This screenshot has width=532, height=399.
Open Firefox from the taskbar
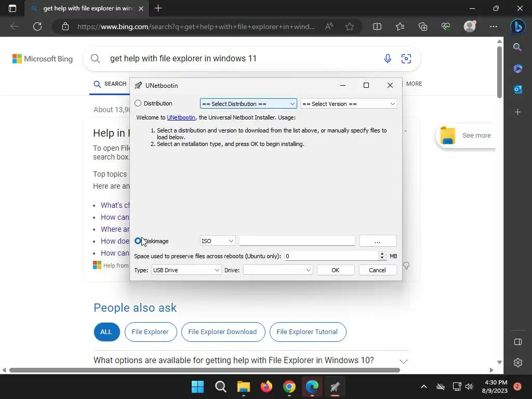point(267,387)
